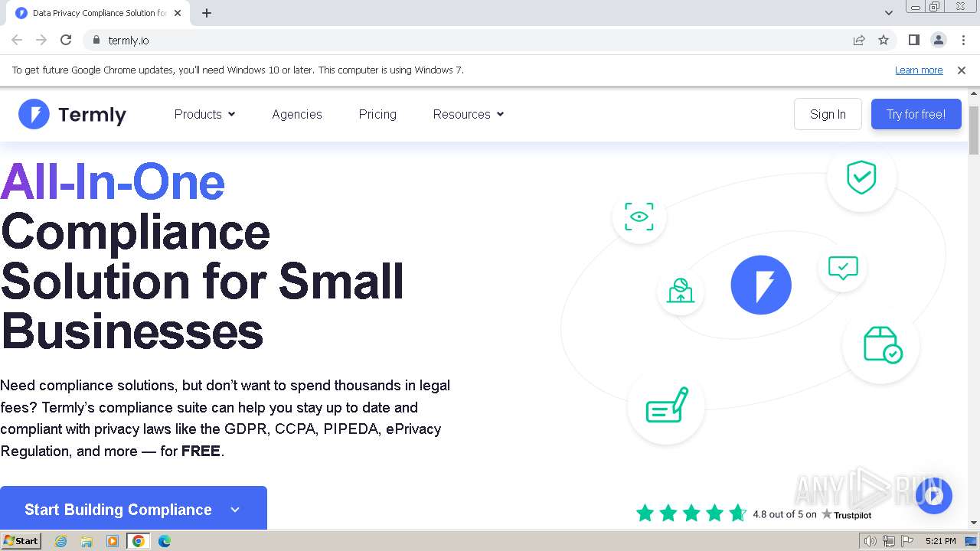Screen dimensions: 980x551
Task: Click the Action Center flag icon
Action: (x=907, y=541)
